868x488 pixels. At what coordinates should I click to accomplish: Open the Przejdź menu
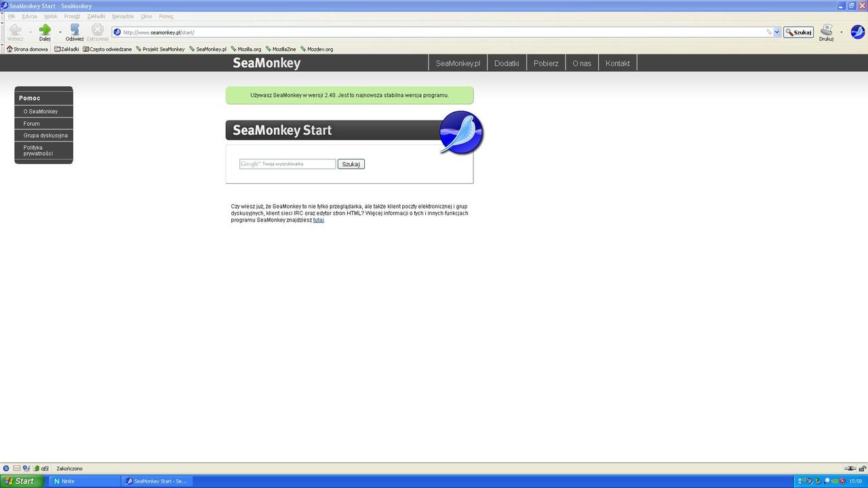72,16
